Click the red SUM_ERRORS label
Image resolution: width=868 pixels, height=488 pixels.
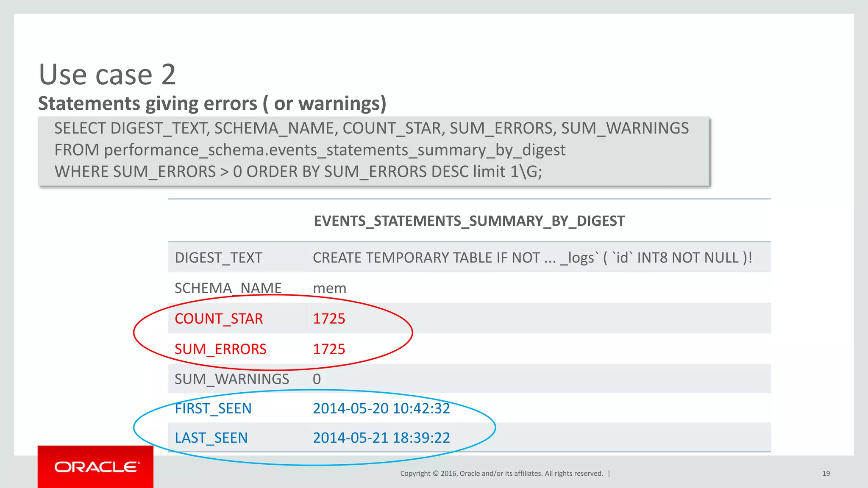click(220, 349)
